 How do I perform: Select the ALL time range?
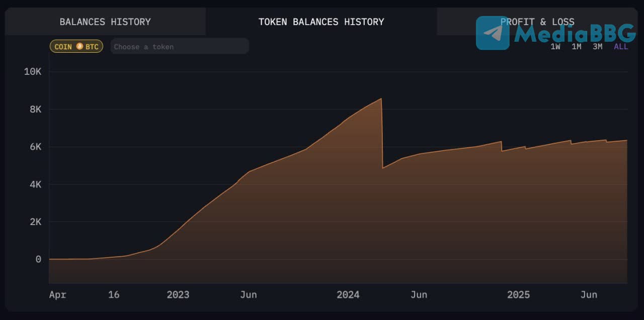tap(621, 46)
